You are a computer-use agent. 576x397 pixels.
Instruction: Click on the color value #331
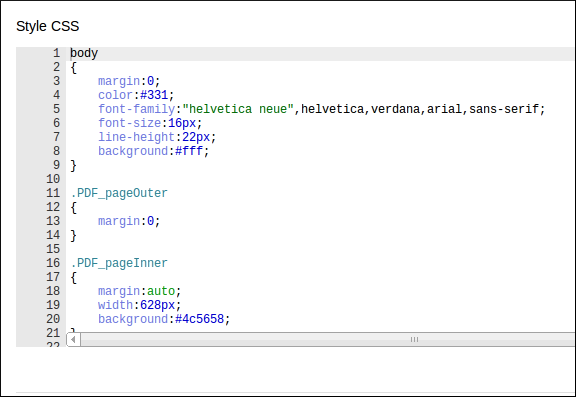tap(154, 95)
